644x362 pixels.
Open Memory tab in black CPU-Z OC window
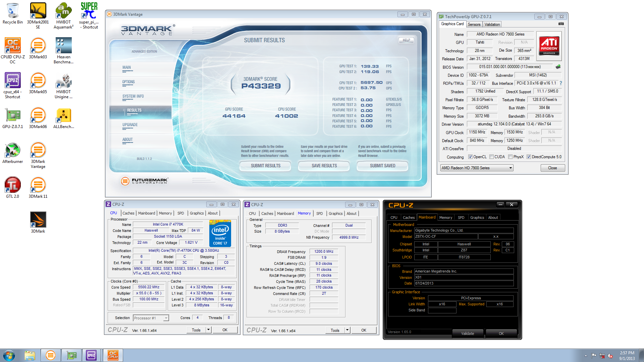(x=445, y=218)
